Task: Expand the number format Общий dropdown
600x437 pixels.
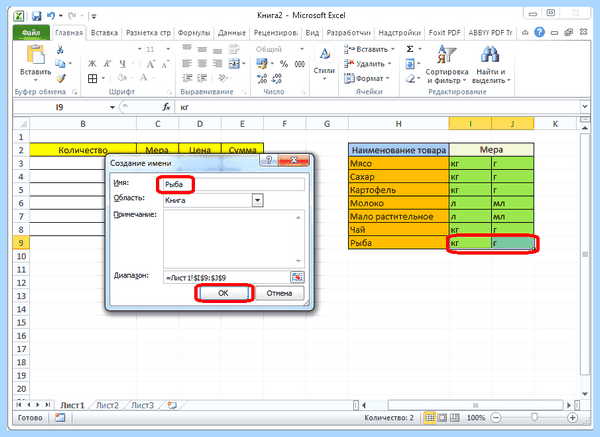Action: click(x=302, y=49)
